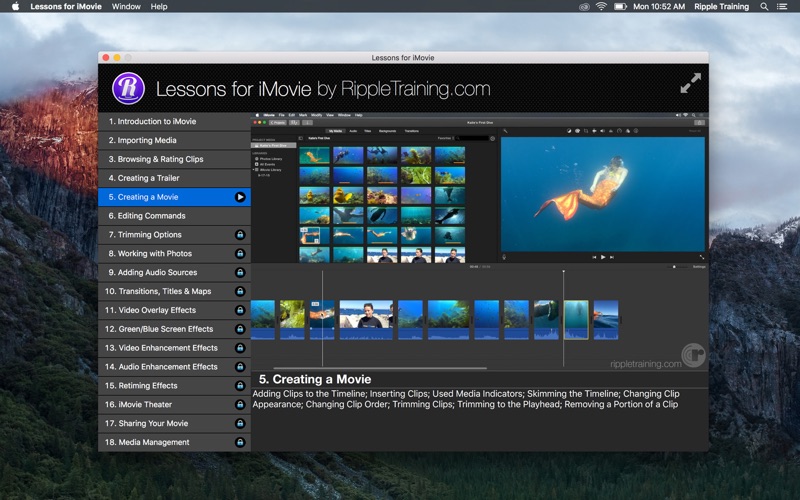Click lock icon for Transitions, Titles & Maps
Viewport: 800px width, 500px height.
[240, 291]
